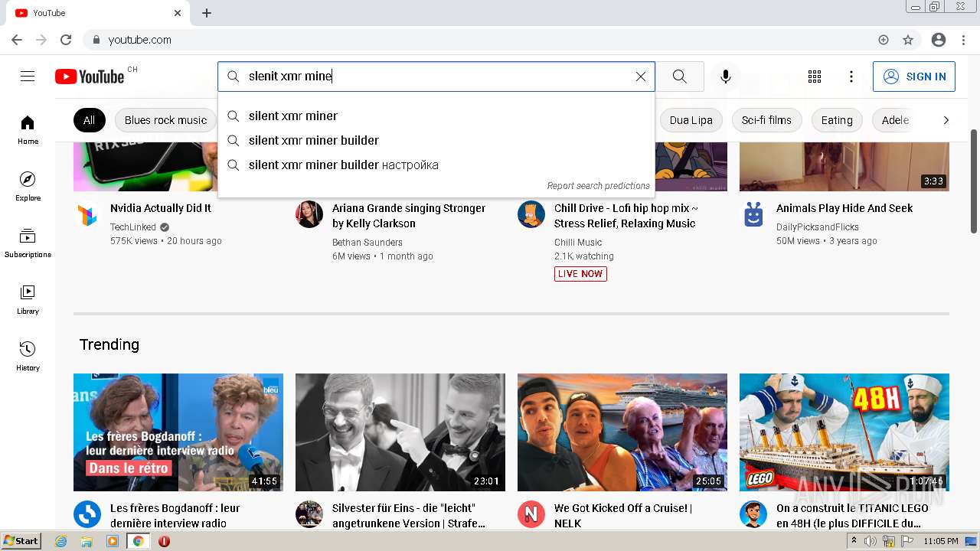
Task: Open Chilli Music channel avatar
Action: (x=531, y=215)
